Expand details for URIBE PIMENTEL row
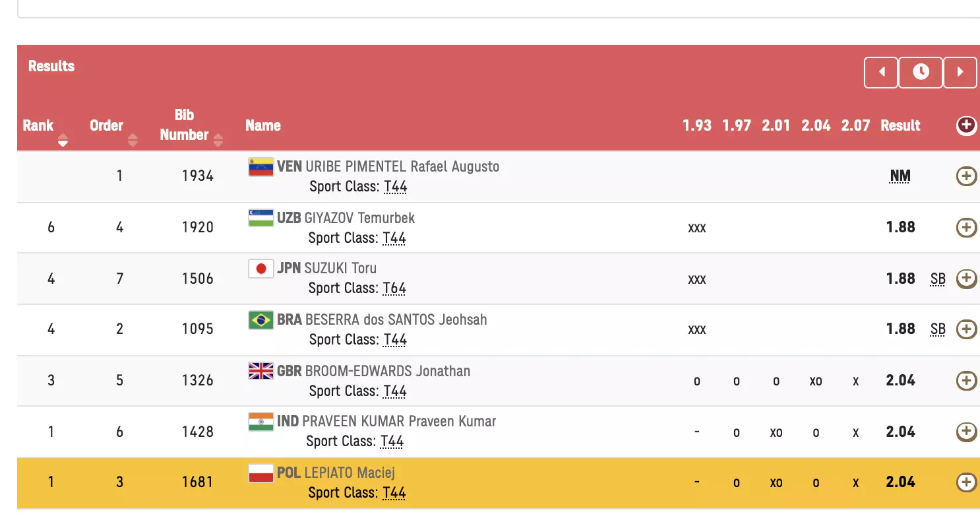 click(x=966, y=176)
